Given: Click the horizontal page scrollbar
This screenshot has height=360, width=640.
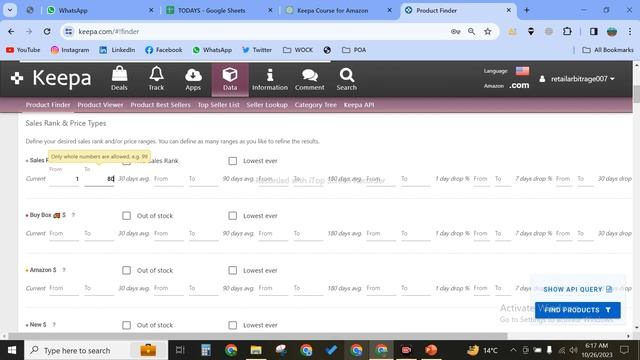Looking at the screenshot, I should [x=257, y=336].
